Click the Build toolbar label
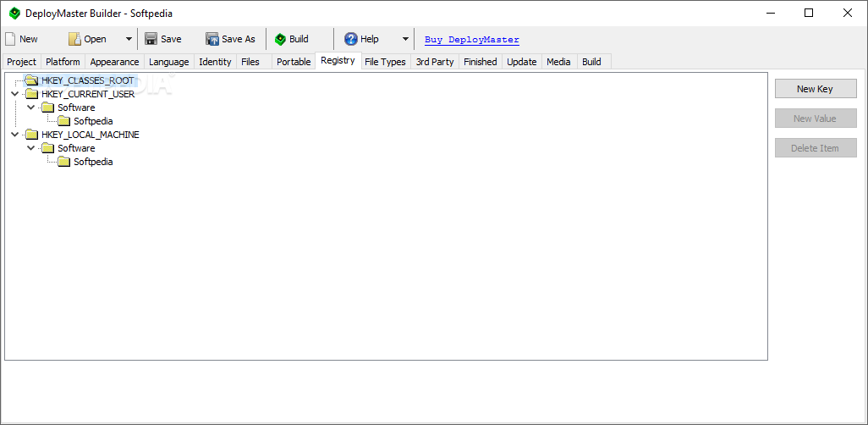The image size is (868, 425). [x=299, y=39]
